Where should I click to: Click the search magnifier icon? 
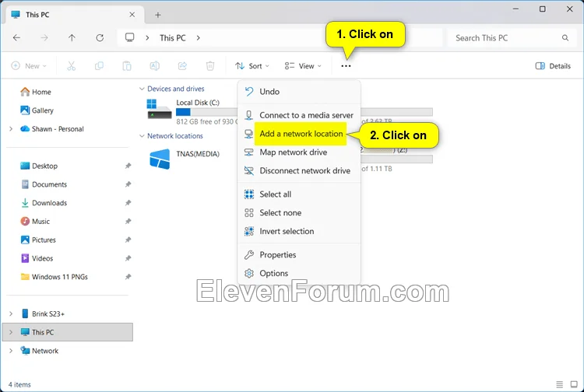coord(565,38)
